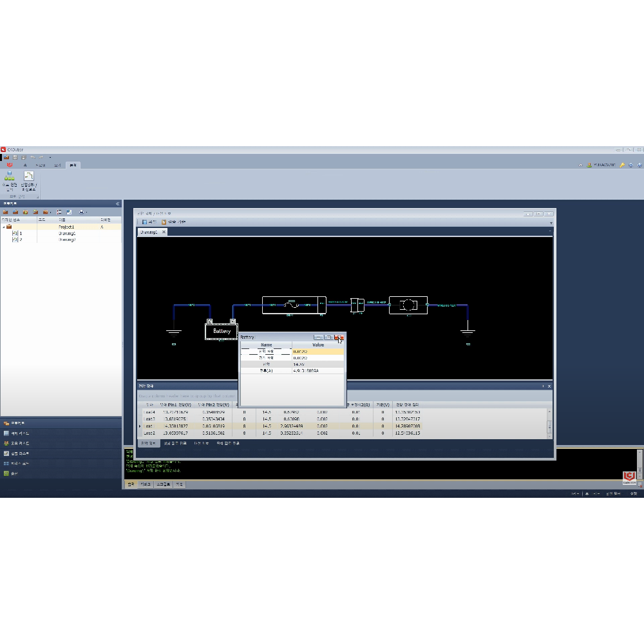Image resolution: width=644 pixels, height=644 pixels.
Task: Click the green network tree ribbon icon
Action: click(10, 176)
